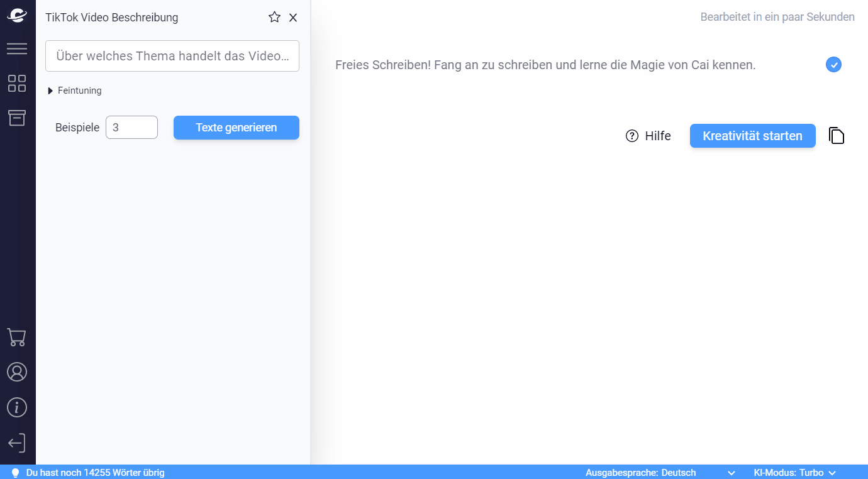Open the info icon in sidebar
This screenshot has height=479, width=868.
click(17, 407)
